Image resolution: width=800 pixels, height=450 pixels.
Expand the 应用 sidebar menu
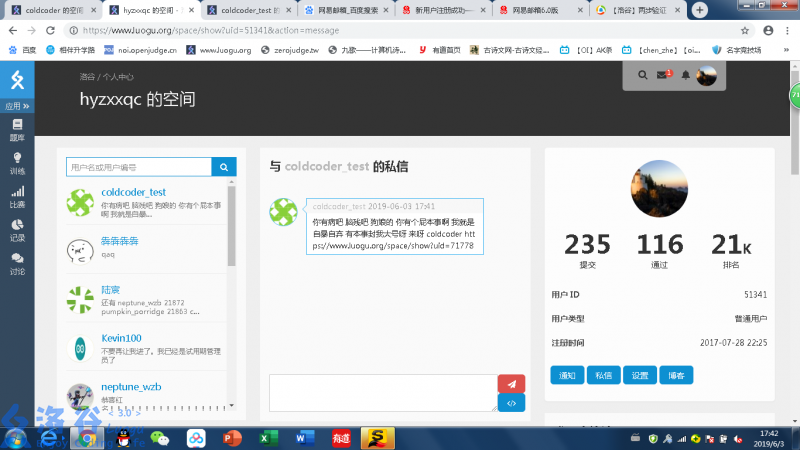17,105
